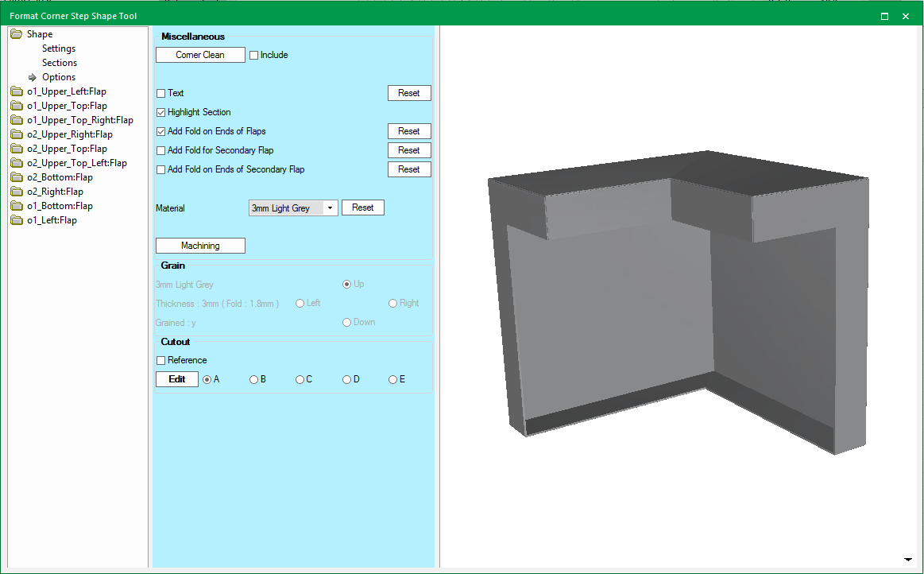
Task: Toggle Add Fold for Secondary Flap
Action: pos(161,151)
